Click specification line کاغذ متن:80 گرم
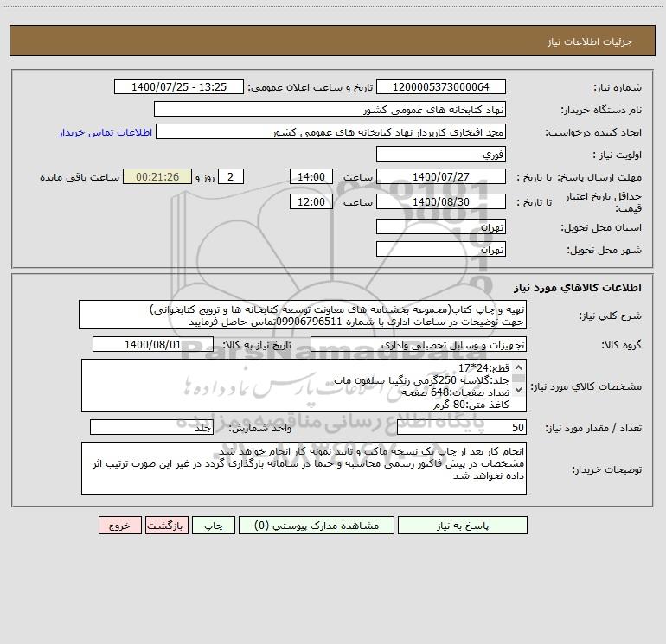The image size is (666, 644). click(x=471, y=405)
